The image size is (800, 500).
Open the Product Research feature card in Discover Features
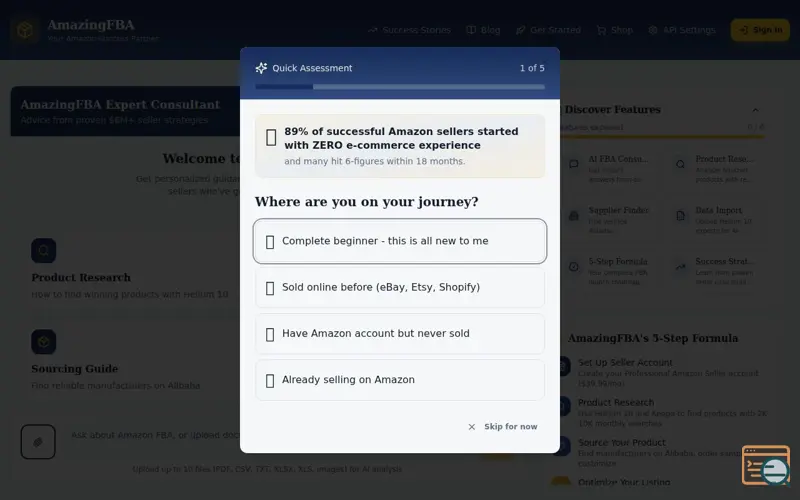click(x=716, y=169)
